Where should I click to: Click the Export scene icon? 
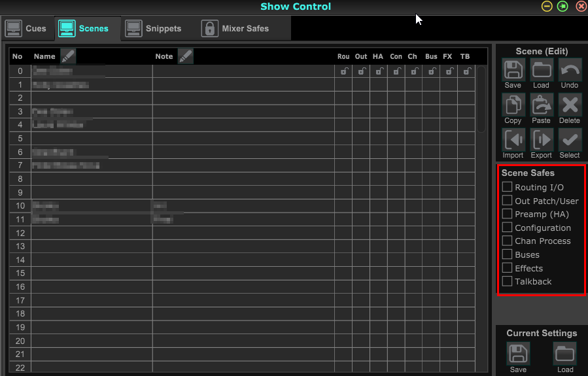point(541,140)
